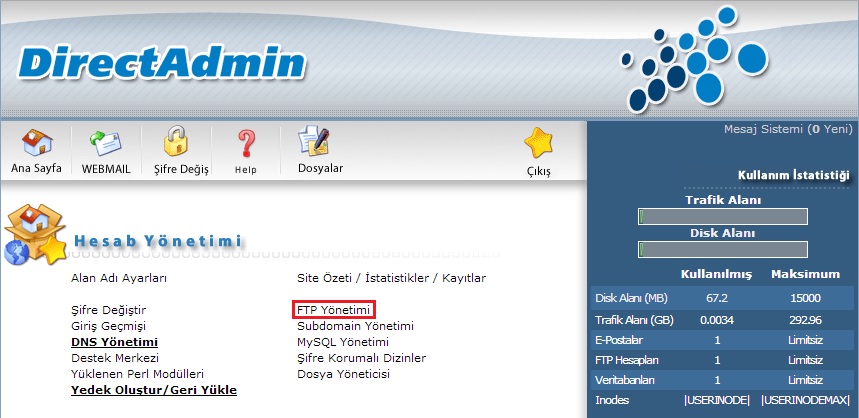Click the Trafik Alanı usage bar
Viewport: 859px width, 418px height.
pos(723,216)
